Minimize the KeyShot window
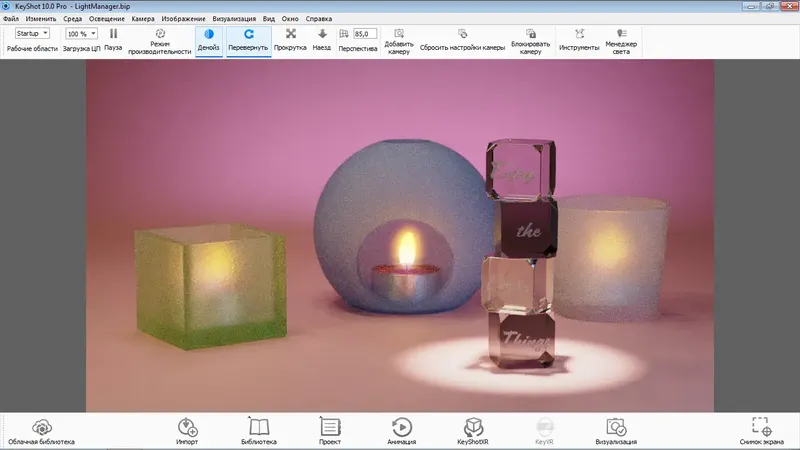The height and width of the screenshot is (450, 800). 751,6
